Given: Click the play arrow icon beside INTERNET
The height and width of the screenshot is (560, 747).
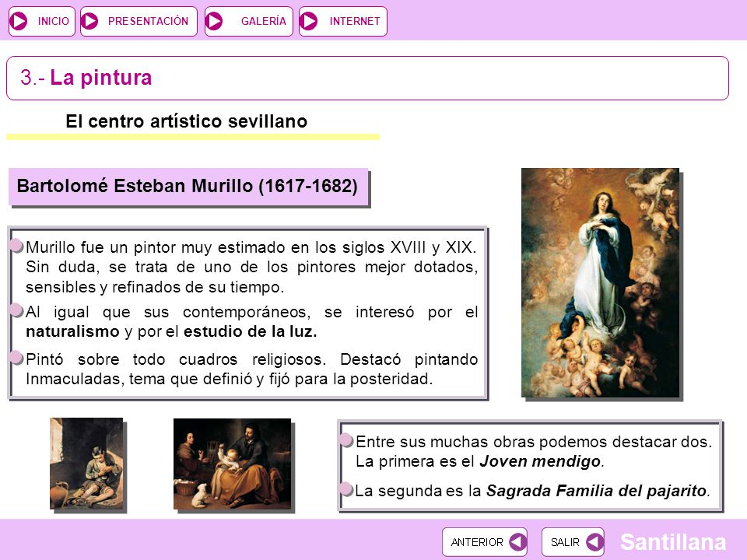Looking at the screenshot, I should (309, 22).
